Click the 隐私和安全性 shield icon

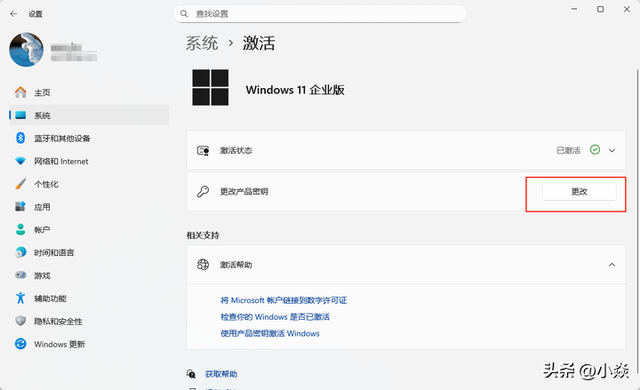click(20, 321)
